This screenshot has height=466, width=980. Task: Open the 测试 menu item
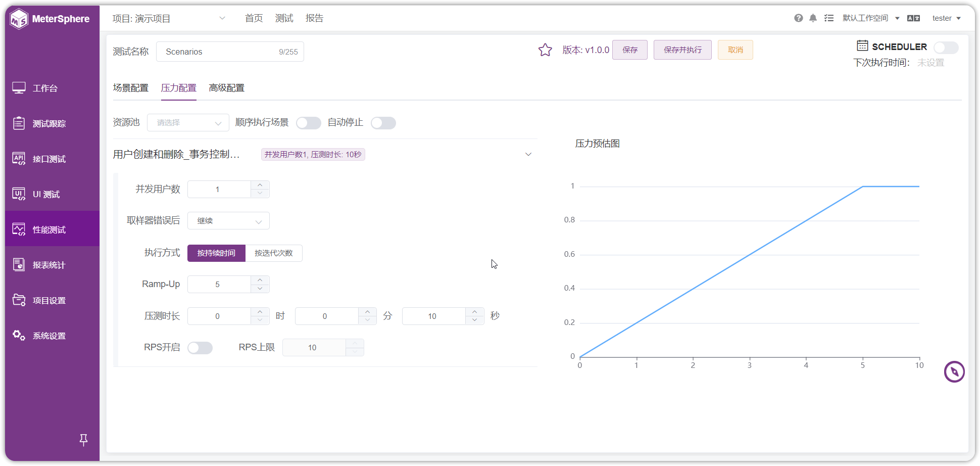(x=284, y=18)
